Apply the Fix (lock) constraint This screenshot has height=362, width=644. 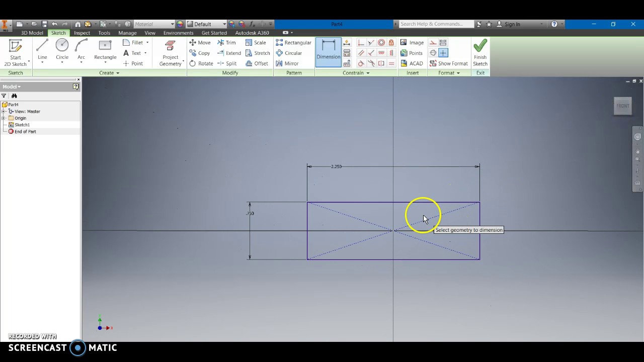point(391,43)
